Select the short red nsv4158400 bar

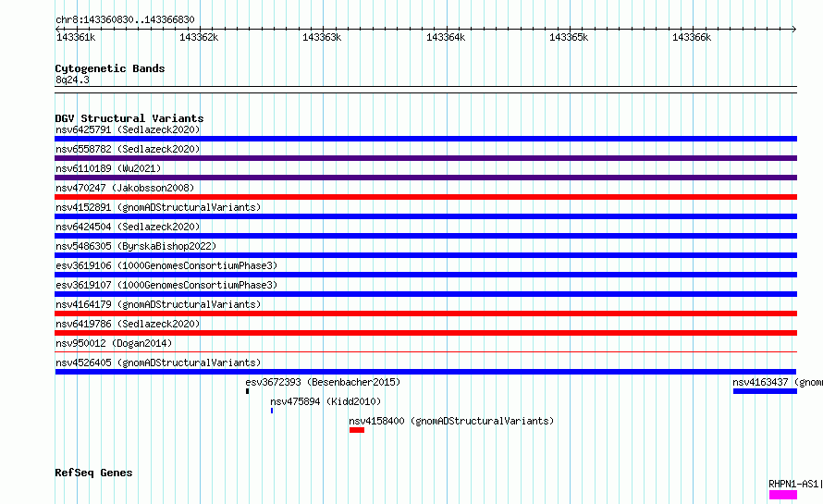coord(356,430)
